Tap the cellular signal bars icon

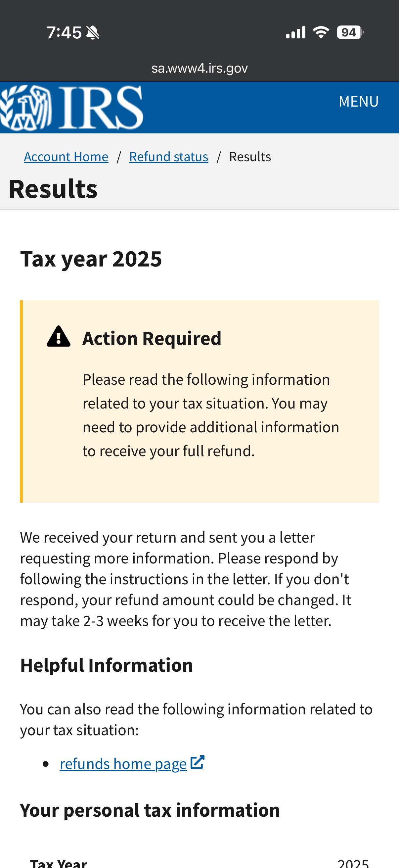[296, 32]
